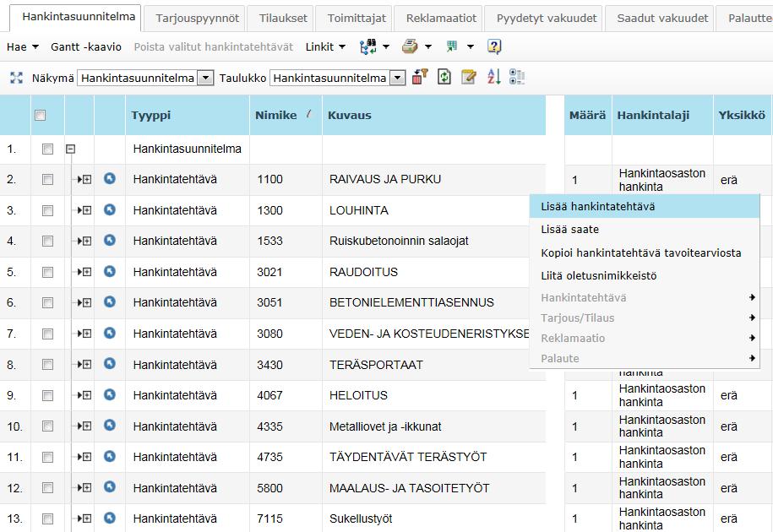
Task: Click the column list settings icon
Action: coord(516,77)
